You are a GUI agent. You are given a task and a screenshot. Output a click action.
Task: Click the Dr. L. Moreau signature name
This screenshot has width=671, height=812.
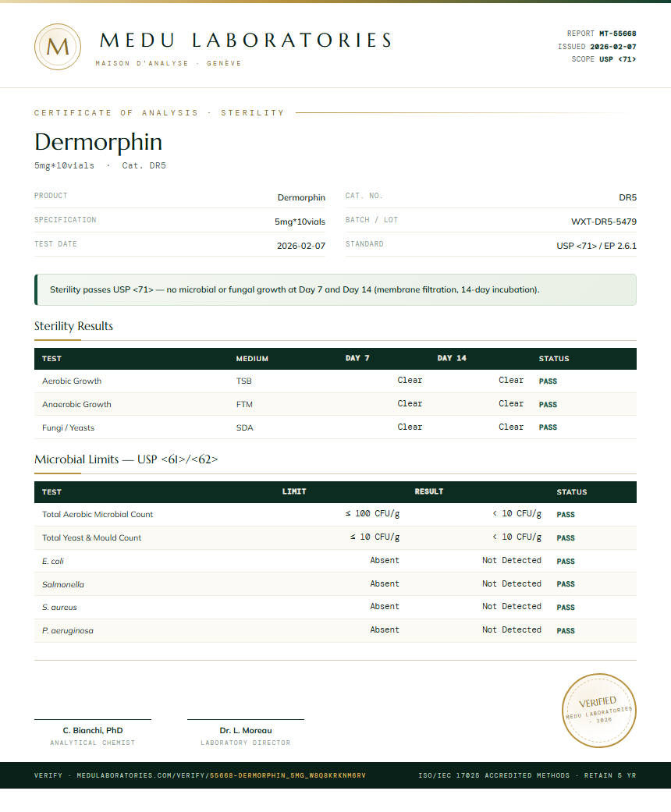point(246,730)
